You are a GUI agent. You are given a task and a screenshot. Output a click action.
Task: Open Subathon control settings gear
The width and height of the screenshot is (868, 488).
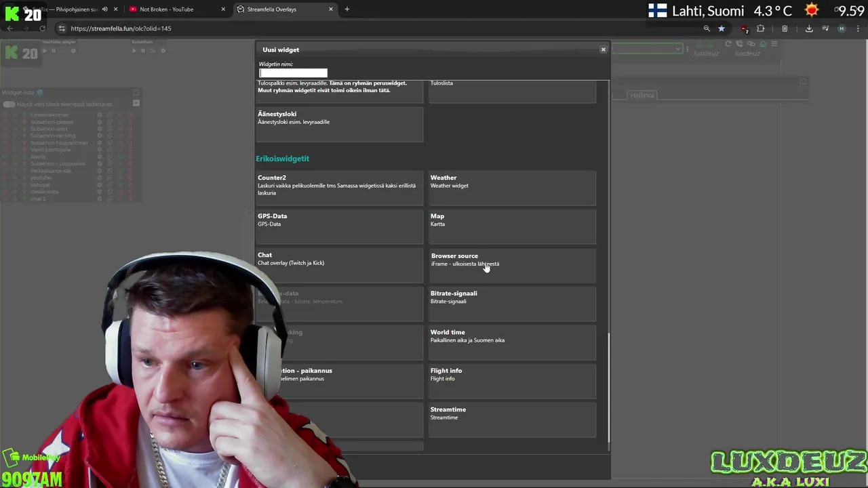pos(163,51)
